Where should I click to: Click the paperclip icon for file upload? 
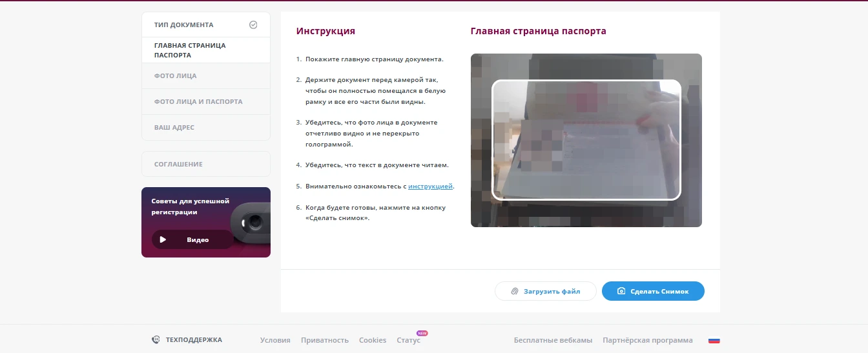pos(515,292)
